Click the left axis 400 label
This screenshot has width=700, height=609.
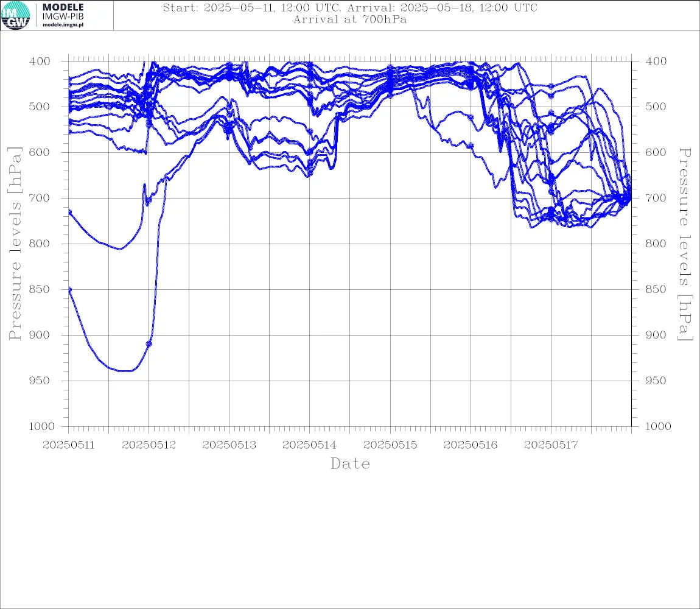(40, 62)
